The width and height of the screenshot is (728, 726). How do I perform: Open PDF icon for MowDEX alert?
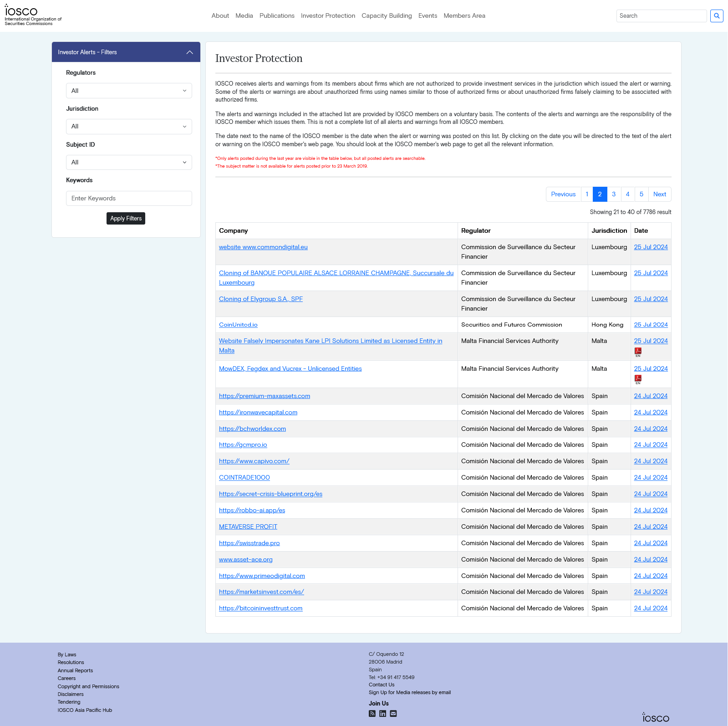638,379
